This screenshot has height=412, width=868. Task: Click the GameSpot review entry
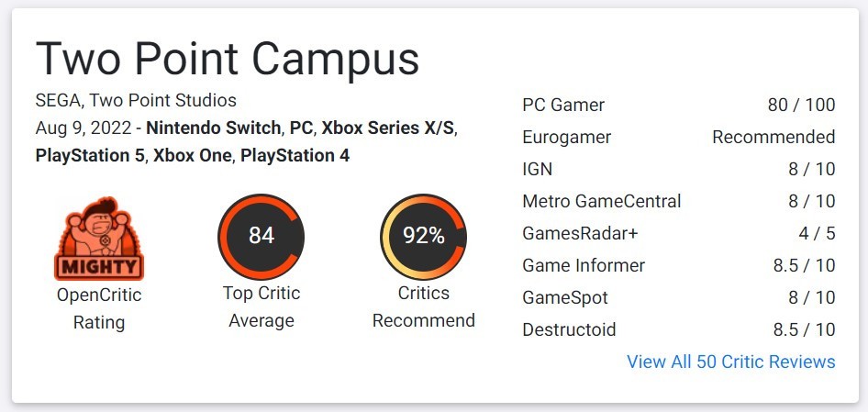679,297
